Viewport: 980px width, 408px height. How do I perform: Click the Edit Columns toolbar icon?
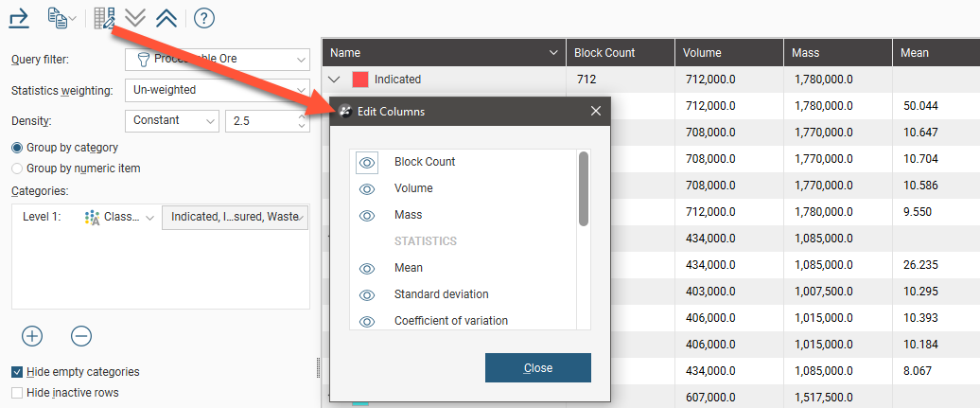104,17
